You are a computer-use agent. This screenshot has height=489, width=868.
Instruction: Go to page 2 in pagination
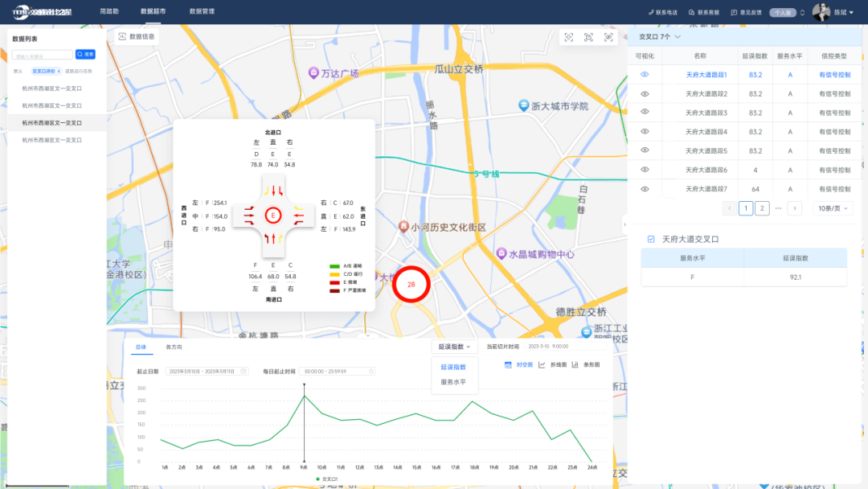coord(762,208)
